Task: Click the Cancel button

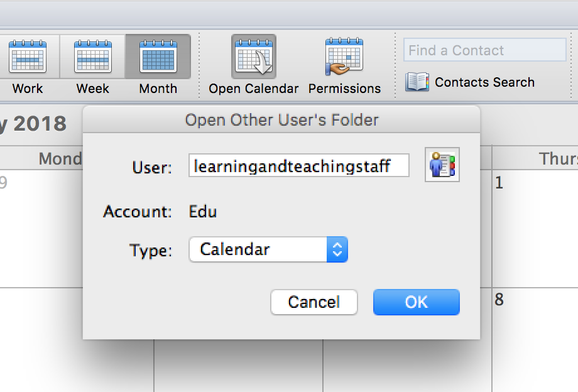Action: pyautogui.click(x=314, y=302)
